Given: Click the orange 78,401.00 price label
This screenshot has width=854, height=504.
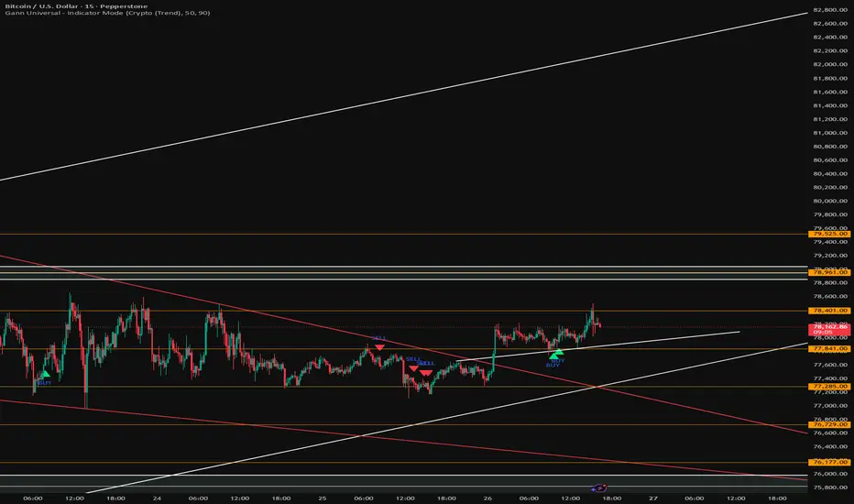Looking at the screenshot, I should pos(829,311).
